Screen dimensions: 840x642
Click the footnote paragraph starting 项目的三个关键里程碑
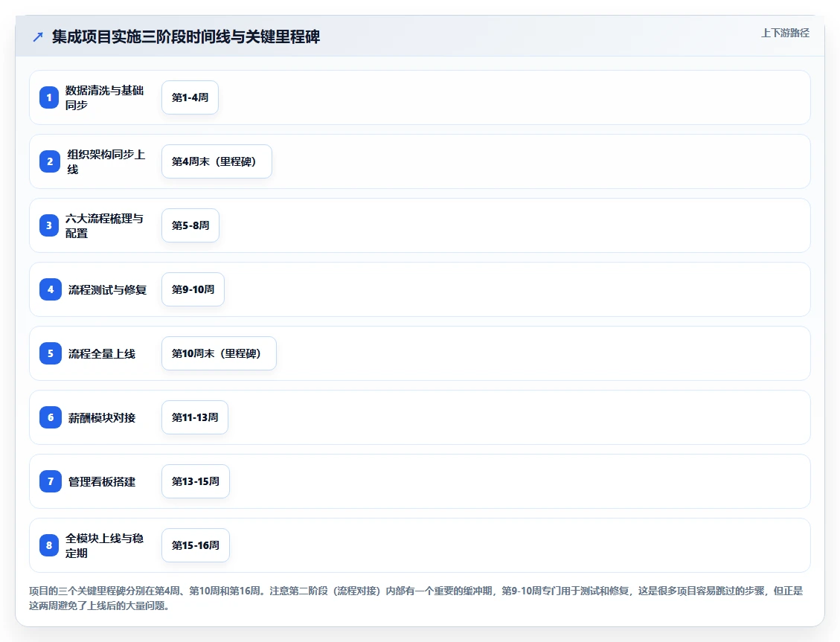pyautogui.click(x=416, y=598)
